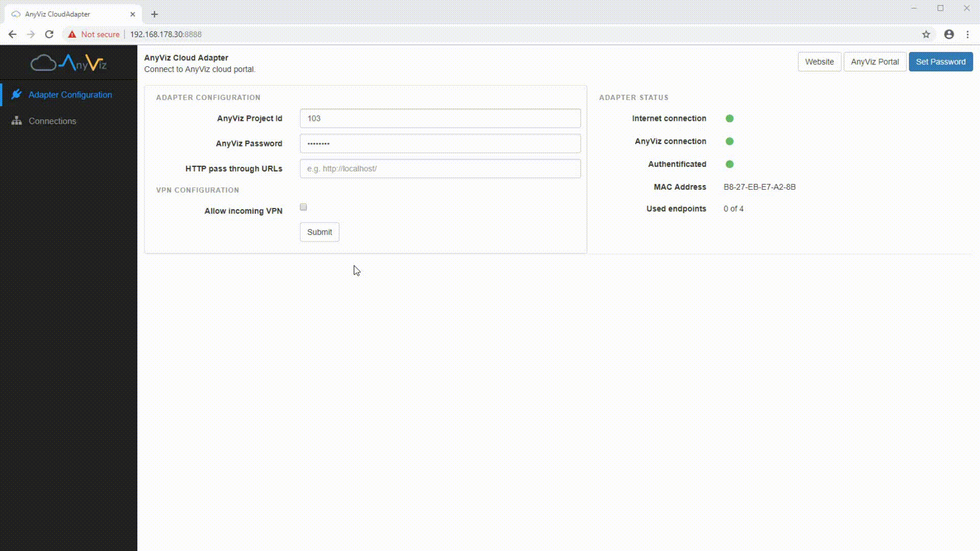
Task: Submit the adapter configuration form
Action: 320,232
